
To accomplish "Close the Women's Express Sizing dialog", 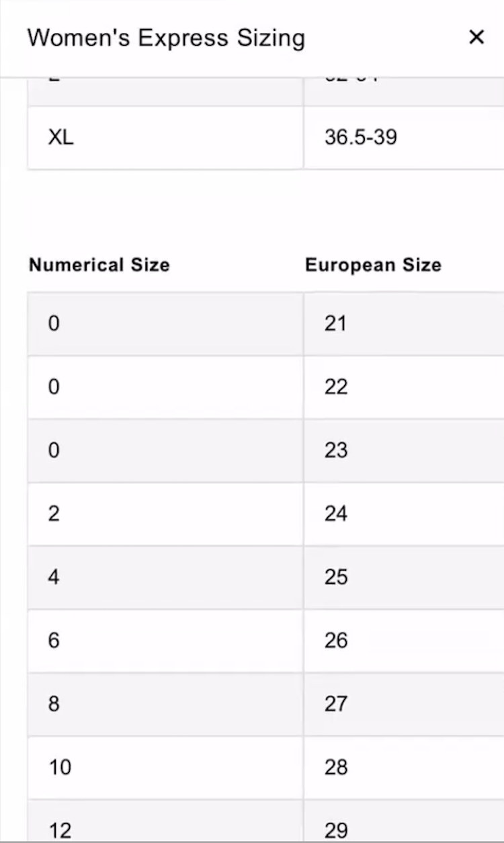I will pos(476,38).
